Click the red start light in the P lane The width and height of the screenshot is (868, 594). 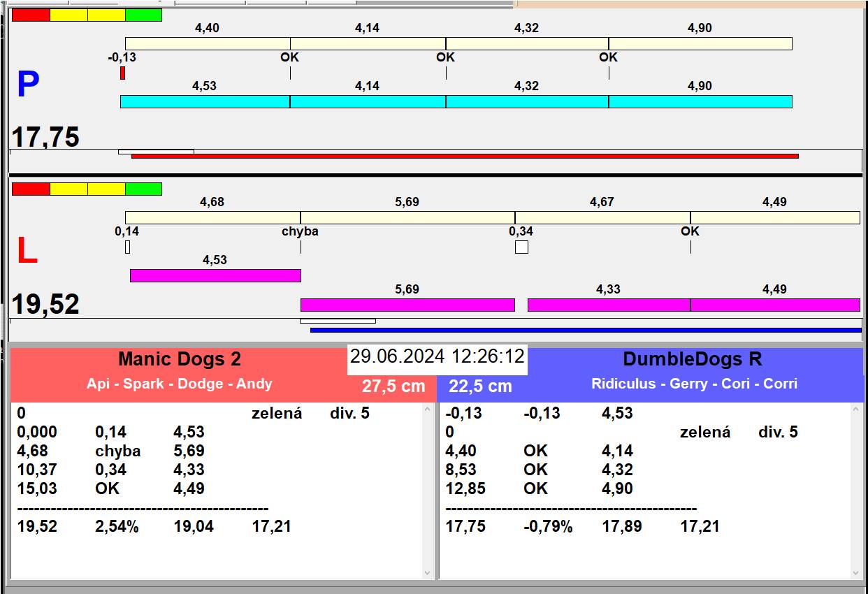coord(31,15)
